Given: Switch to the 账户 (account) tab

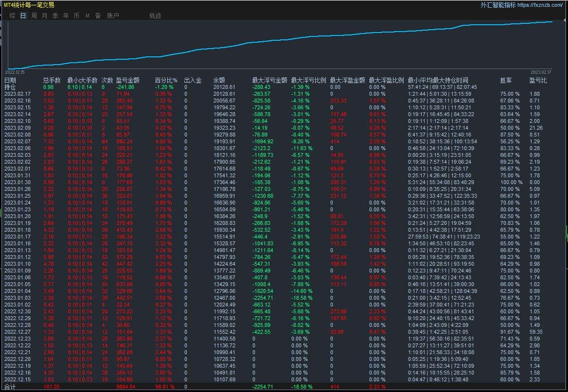Looking at the screenshot, I should [x=113, y=16].
